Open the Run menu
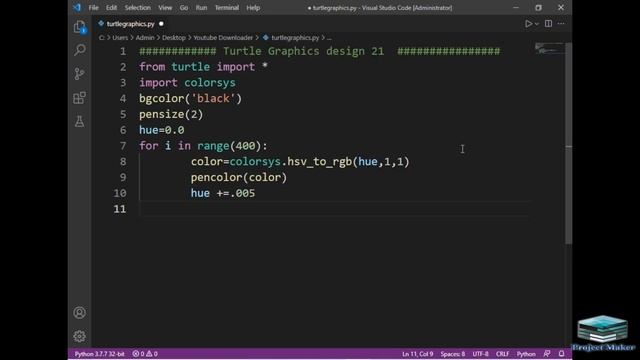The width and height of the screenshot is (640, 360). [x=201, y=8]
